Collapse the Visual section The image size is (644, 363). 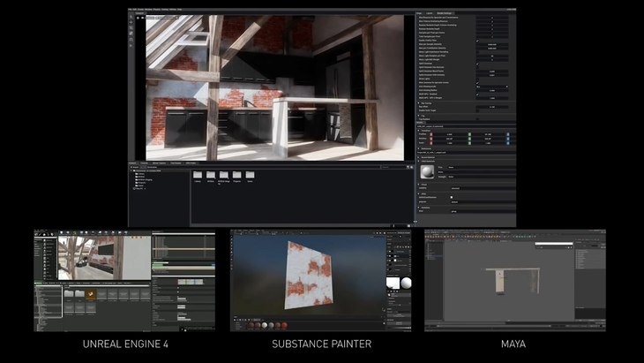pyautogui.click(x=419, y=185)
